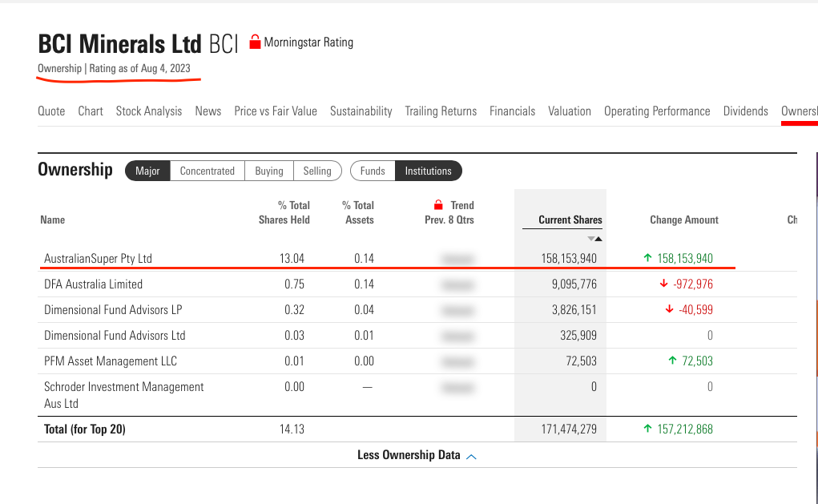Select the Concentrated ownership filter
818x504 pixels.
(x=208, y=171)
